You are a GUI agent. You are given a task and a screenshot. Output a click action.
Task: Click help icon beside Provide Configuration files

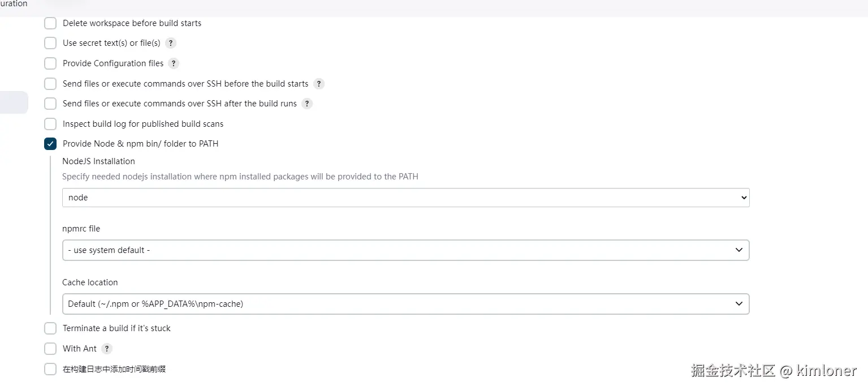(x=174, y=63)
